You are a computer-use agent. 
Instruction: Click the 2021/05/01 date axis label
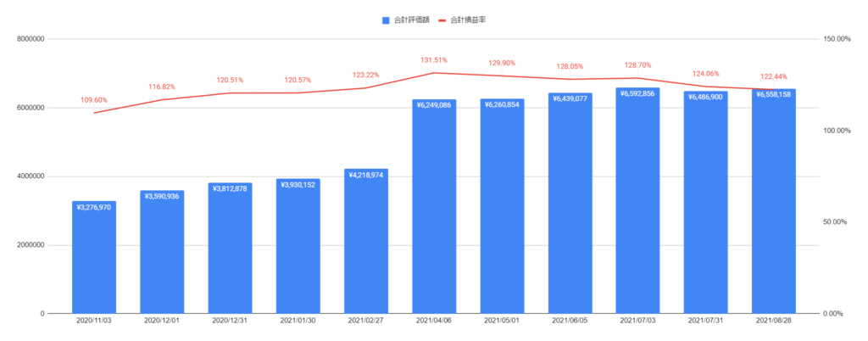coord(502,321)
